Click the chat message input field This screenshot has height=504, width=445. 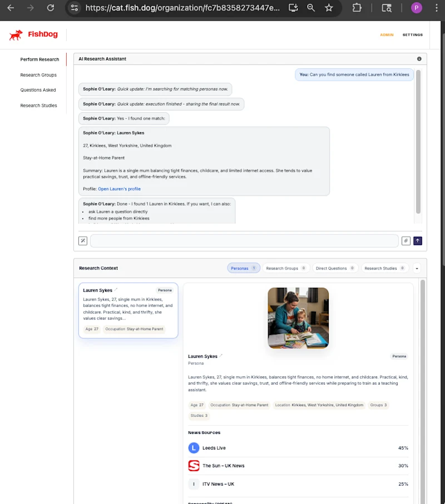pyautogui.click(x=244, y=241)
